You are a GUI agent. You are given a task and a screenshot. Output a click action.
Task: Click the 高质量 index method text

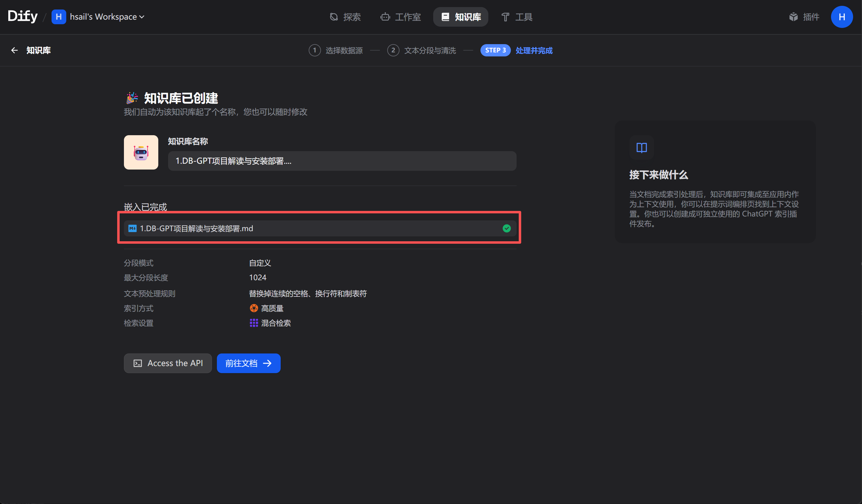tap(272, 308)
